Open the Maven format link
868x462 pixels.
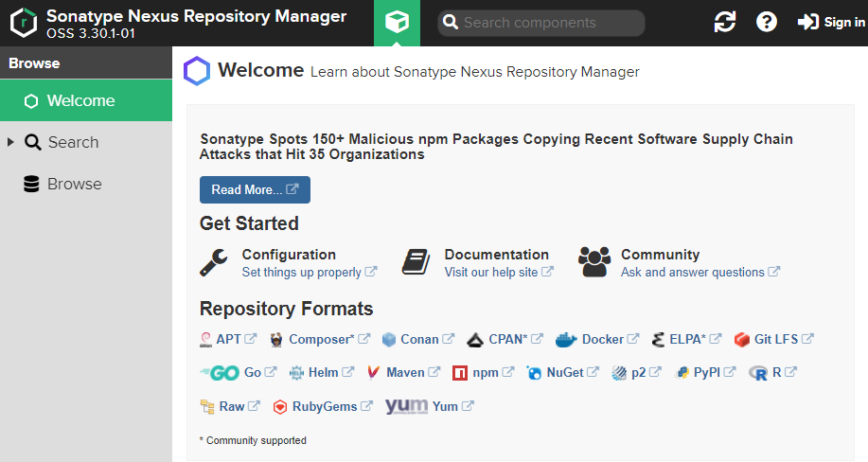[413, 372]
